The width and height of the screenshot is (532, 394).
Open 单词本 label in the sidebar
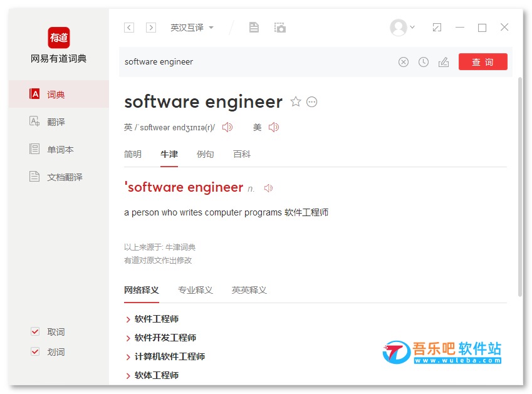pyautogui.click(x=60, y=150)
